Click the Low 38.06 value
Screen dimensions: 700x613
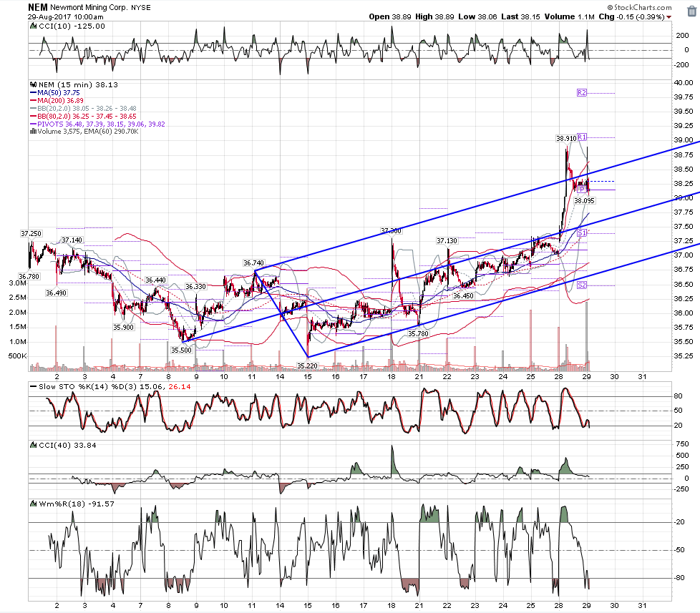coord(477,16)
